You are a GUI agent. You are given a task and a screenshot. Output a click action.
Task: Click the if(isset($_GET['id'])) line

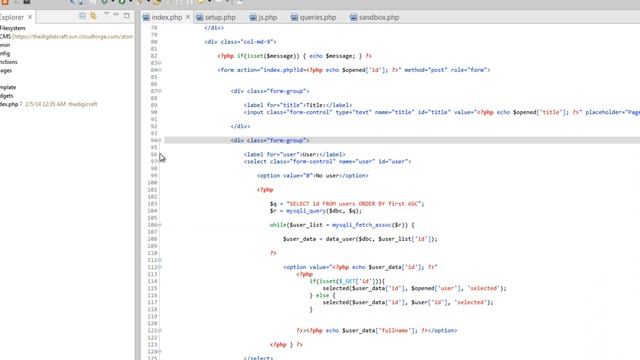[x=347, y=281]
